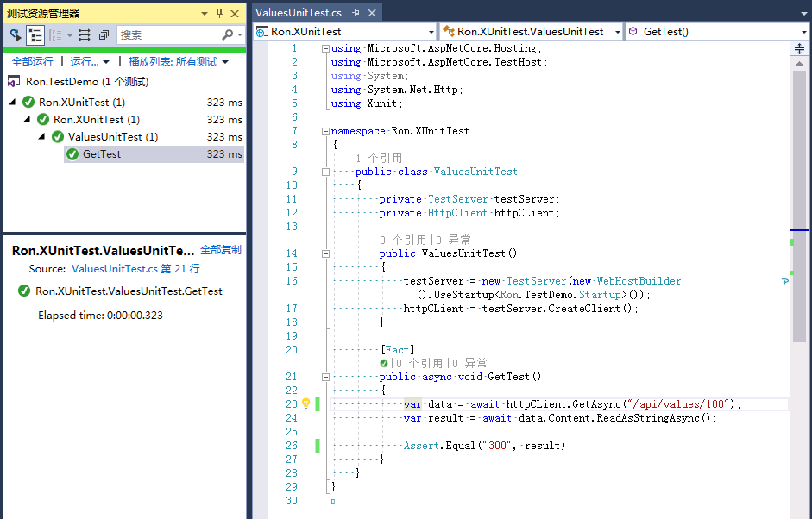
Task: Switch to the ValuesUnitTest.cs tab
Action: click(x=299, y=12)
